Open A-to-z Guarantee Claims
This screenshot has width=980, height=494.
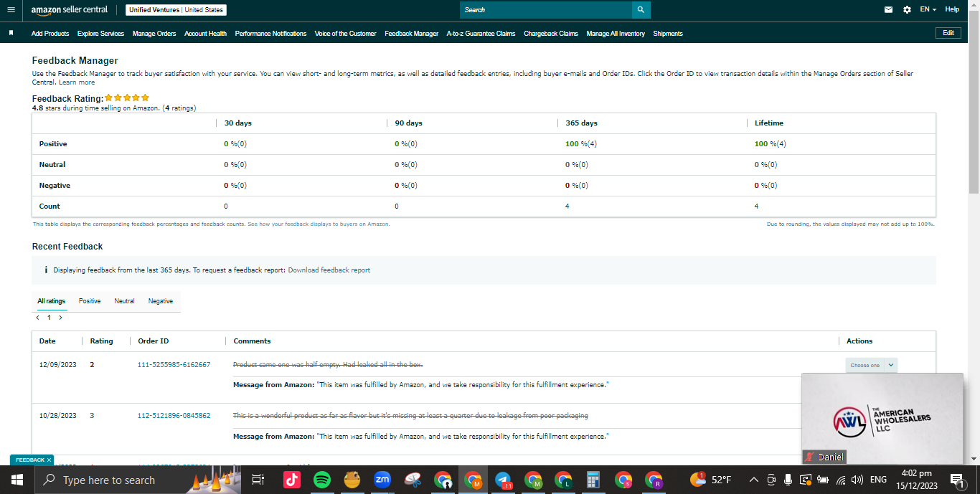click(481, 34)
